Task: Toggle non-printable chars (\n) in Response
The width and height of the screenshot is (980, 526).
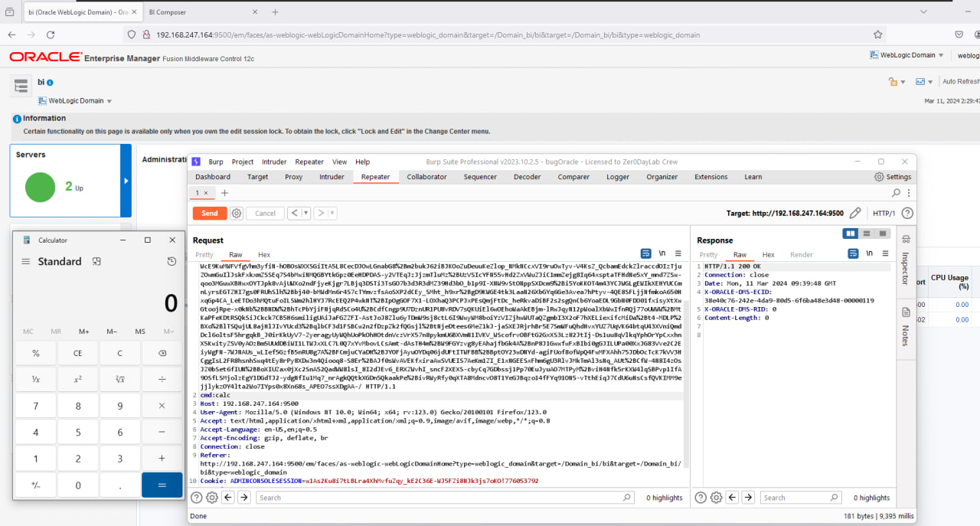Action: point(869,253)
